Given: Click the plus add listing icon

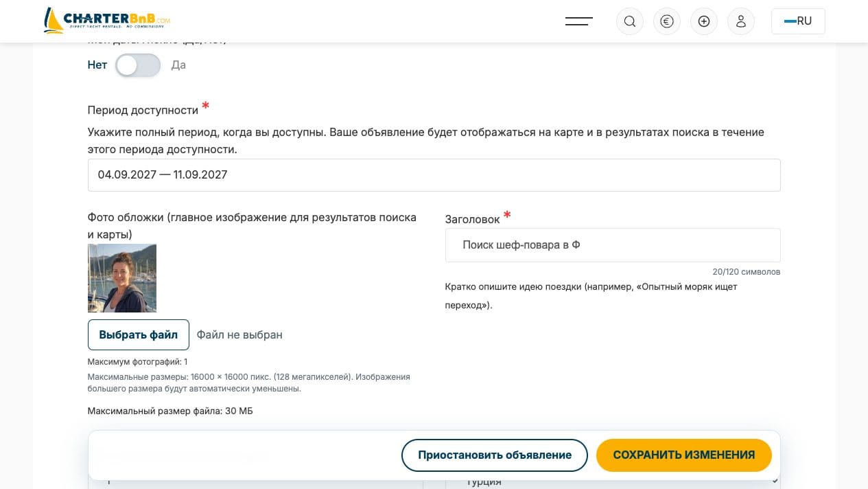Looking at the screenshot, I should (704, 21).
